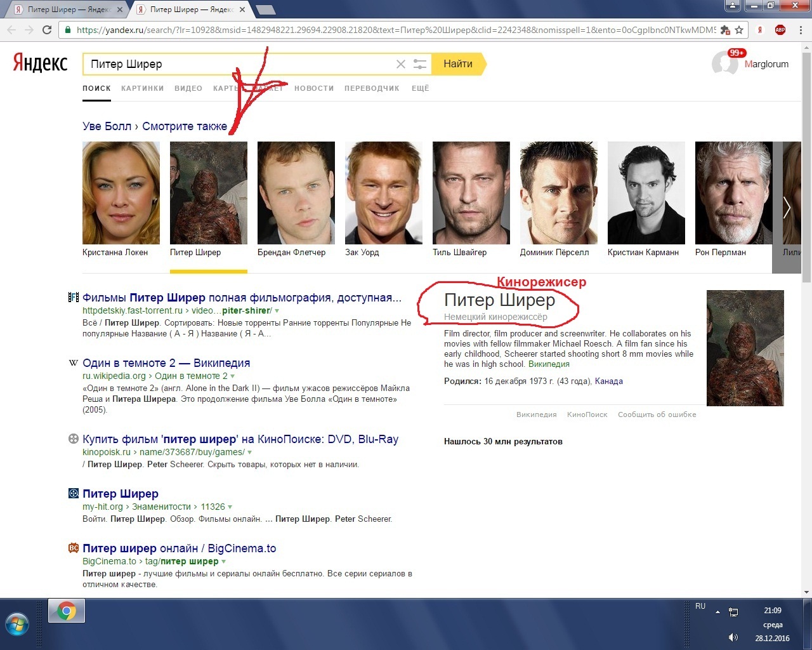Open the Windows Start menu
Viewport: 812px width, 650px height.
point(18,624)
